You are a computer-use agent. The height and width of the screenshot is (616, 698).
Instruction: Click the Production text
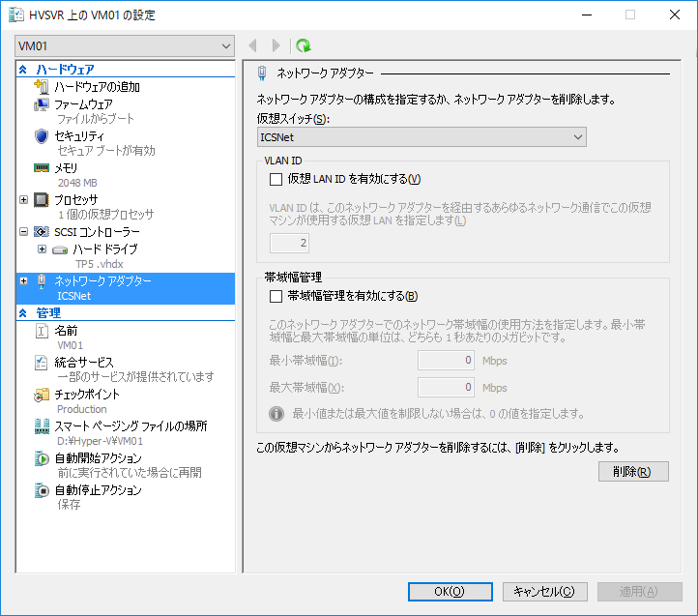[x=82, y=409]
